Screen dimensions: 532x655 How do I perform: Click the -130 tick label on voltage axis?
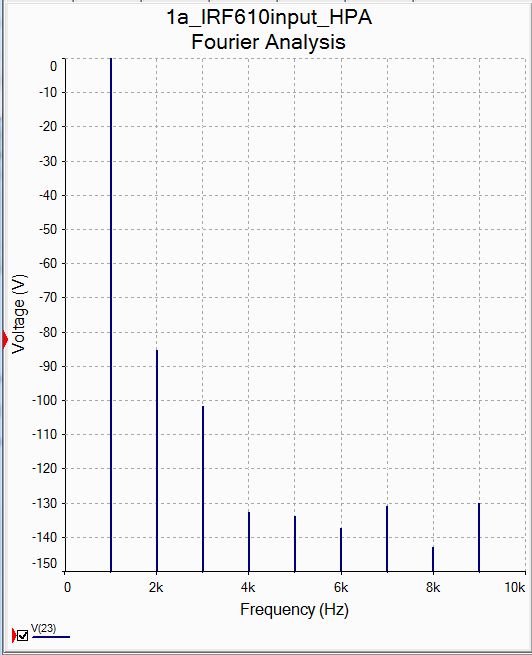point(44,503)
